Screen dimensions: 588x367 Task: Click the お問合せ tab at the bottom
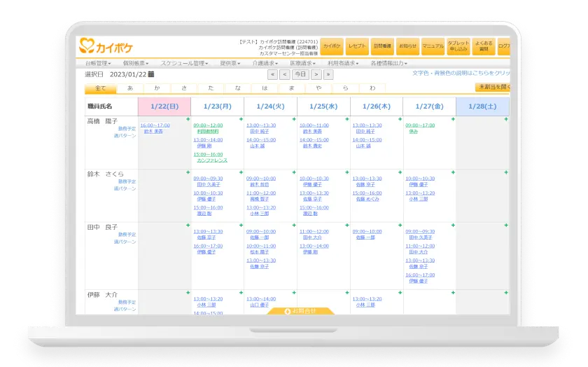(x=300, y=311)
